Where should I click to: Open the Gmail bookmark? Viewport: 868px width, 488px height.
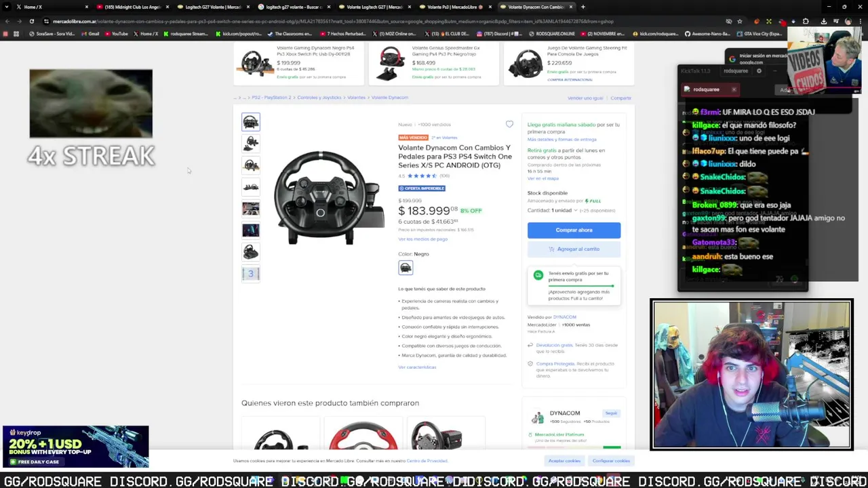(x=91, y=33)
